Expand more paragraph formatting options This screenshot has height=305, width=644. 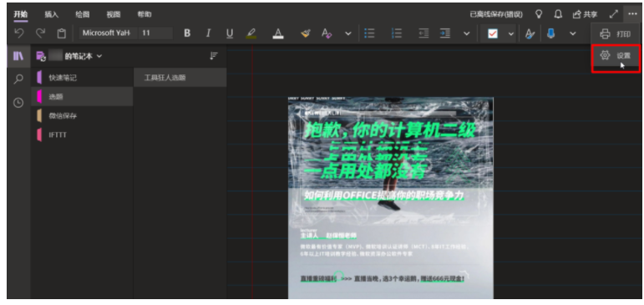(x=467, y=33)
